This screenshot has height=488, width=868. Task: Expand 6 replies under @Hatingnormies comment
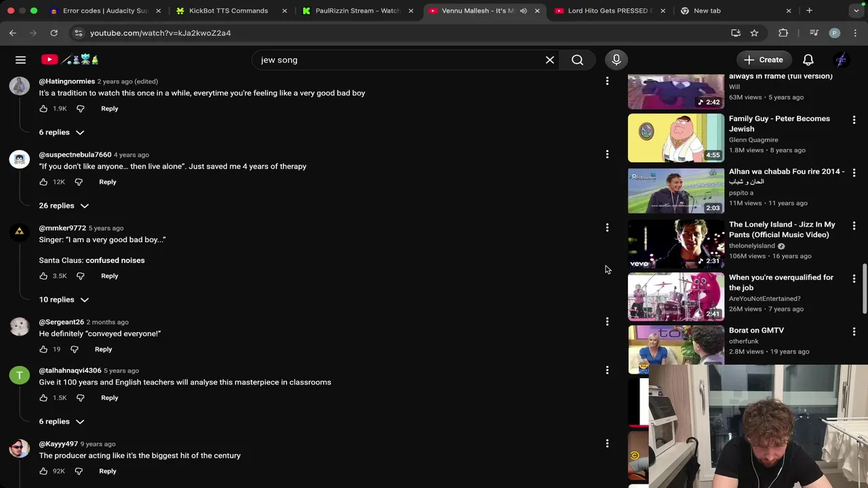click(x=61, y=132)
